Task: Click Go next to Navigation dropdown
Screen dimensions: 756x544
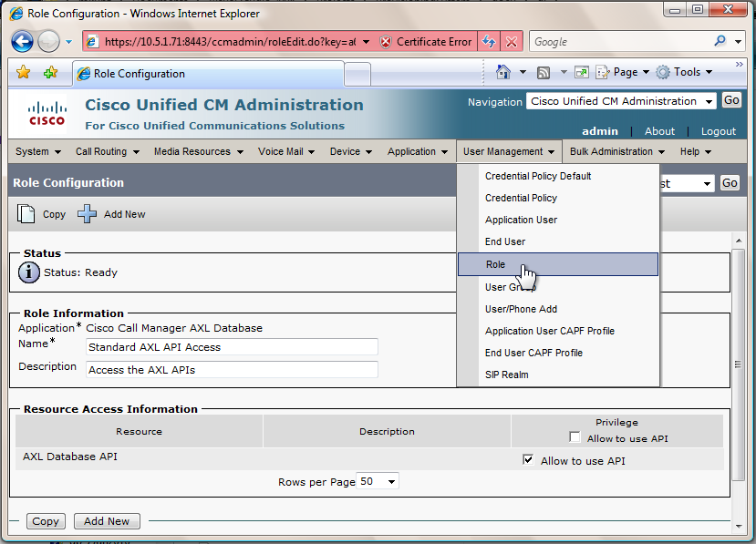Action: coord(731,100)
